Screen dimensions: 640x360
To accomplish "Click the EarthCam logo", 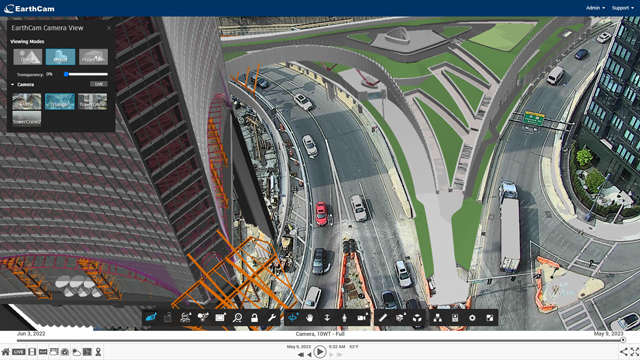I will [29, 8].
